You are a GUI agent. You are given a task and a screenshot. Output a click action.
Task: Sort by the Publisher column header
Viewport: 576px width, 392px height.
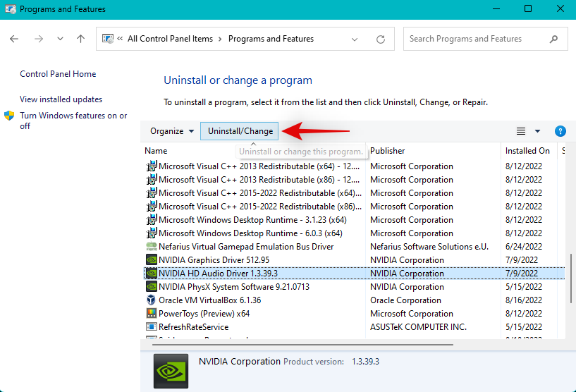click(387, 151)
